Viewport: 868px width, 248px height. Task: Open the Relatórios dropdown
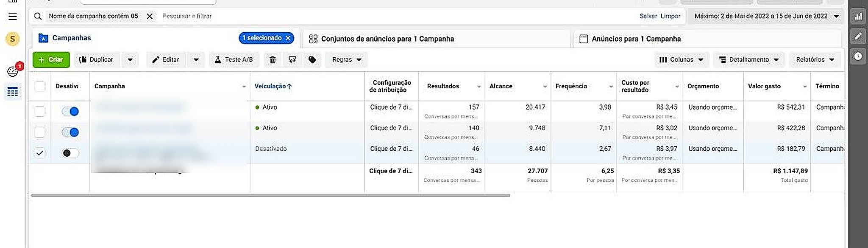click(815, 60)
